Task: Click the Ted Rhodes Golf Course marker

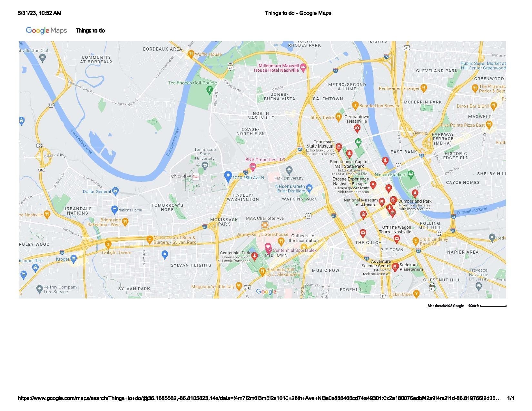Action: click(210, 90)
